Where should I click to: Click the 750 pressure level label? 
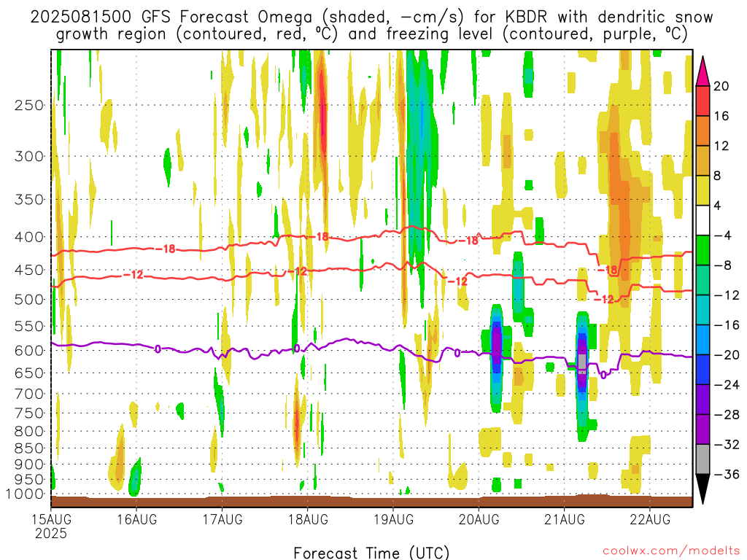pyautogui.click(x=28, y=413)
